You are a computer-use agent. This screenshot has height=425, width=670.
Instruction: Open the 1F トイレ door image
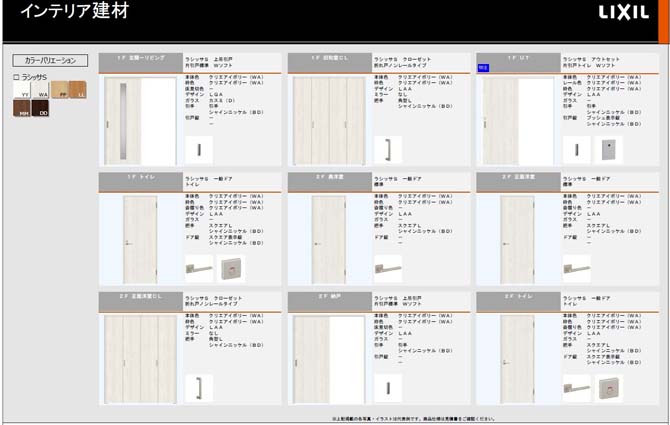coord(140,240)
